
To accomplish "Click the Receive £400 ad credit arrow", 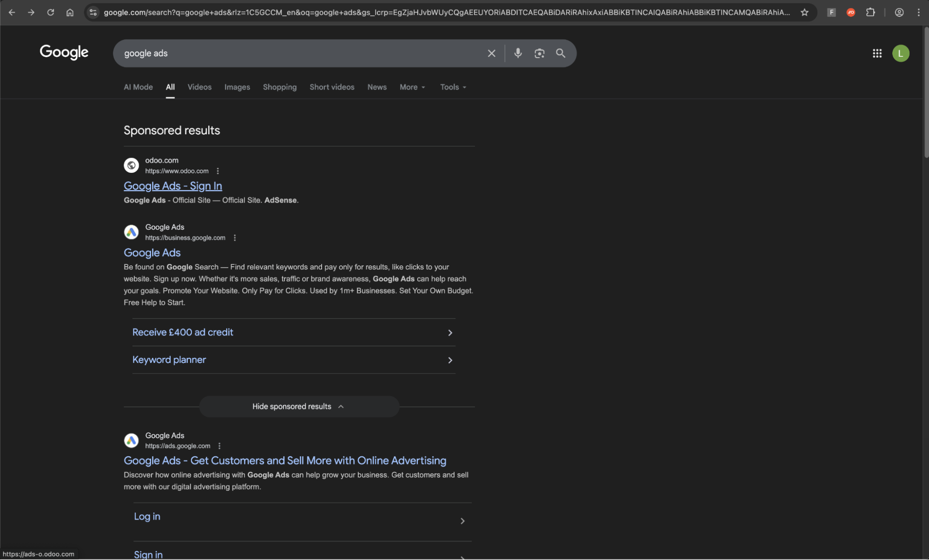I will [449, 332].
